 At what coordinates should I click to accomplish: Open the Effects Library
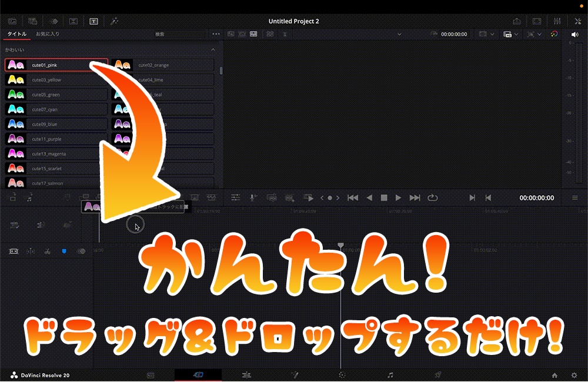(x=114, y=21)
